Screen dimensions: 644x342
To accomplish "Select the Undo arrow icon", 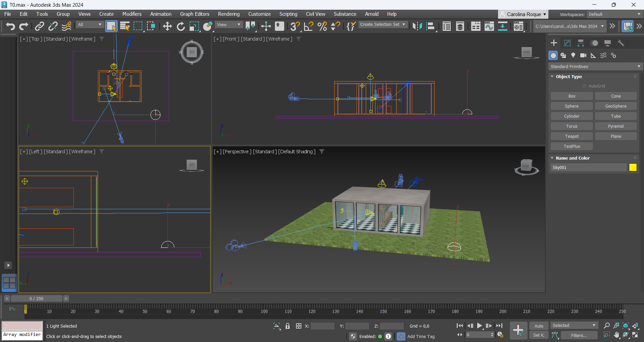I will tap(10, 26).
